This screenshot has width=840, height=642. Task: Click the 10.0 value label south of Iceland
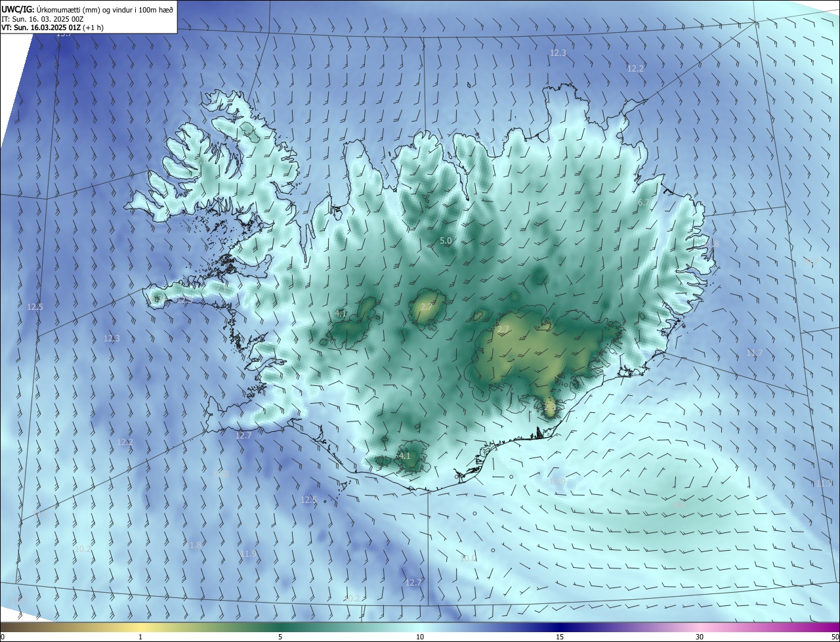[x=468, y=559]
